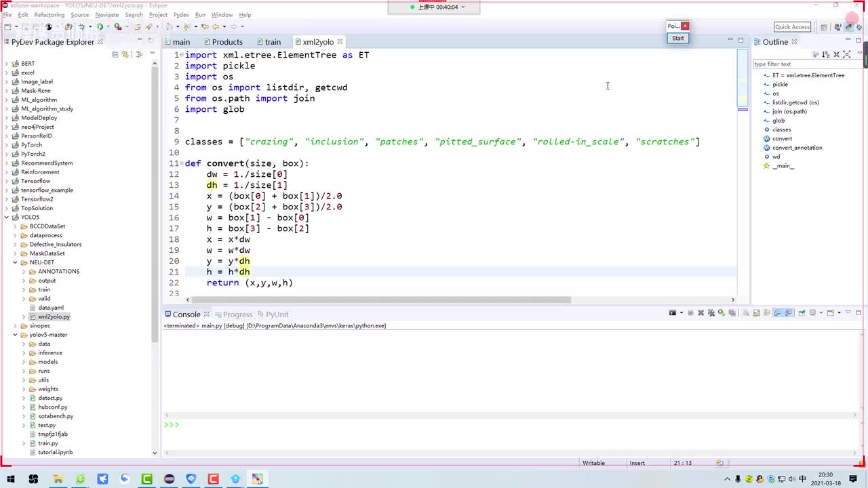
Task: Remove the launch from Console
Action: click(x=701, y=313)
